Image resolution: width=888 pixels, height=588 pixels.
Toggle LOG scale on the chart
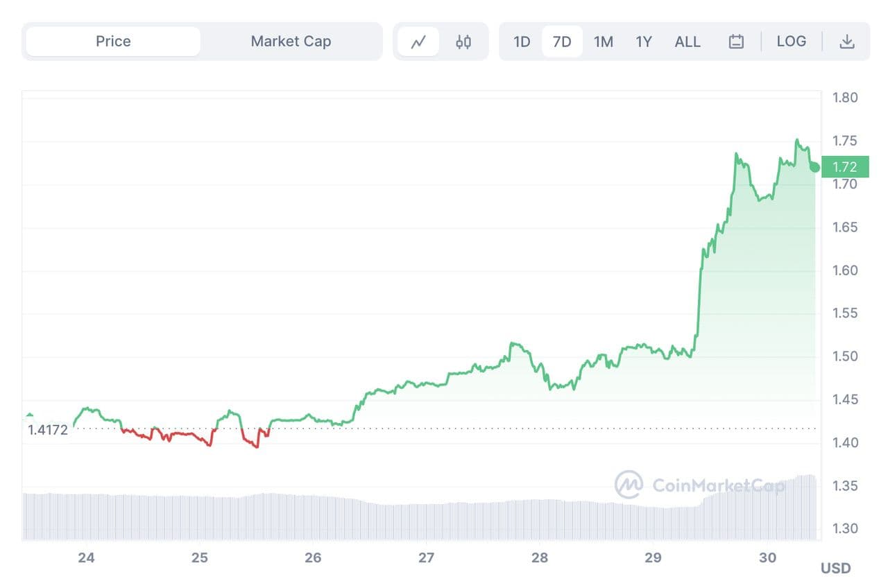point(791,42)
